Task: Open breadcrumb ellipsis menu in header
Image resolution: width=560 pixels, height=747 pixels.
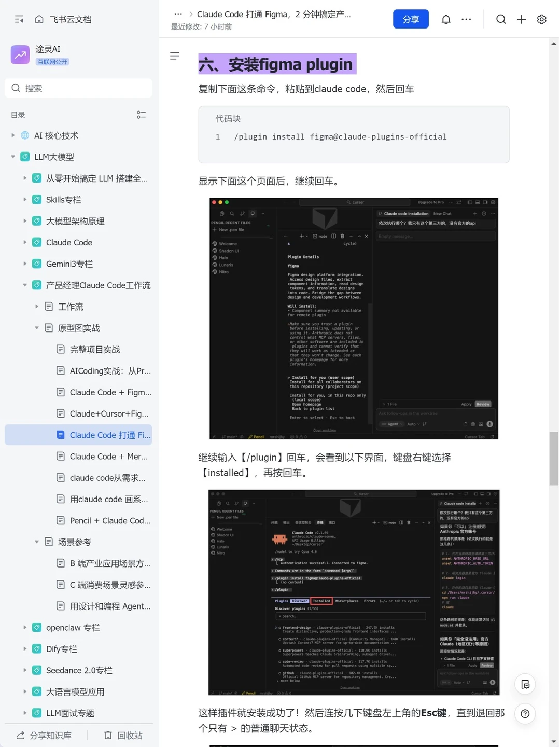Action: click(178, 14)
